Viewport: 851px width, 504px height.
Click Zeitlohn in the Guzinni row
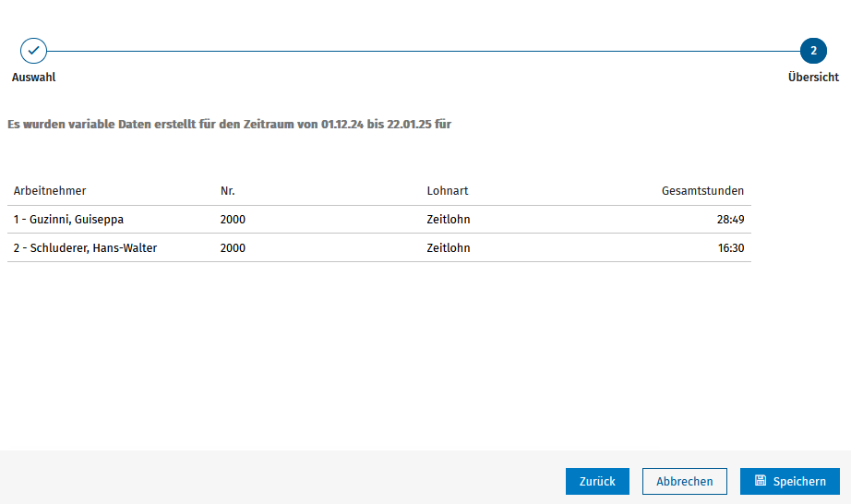pos(449,220)
